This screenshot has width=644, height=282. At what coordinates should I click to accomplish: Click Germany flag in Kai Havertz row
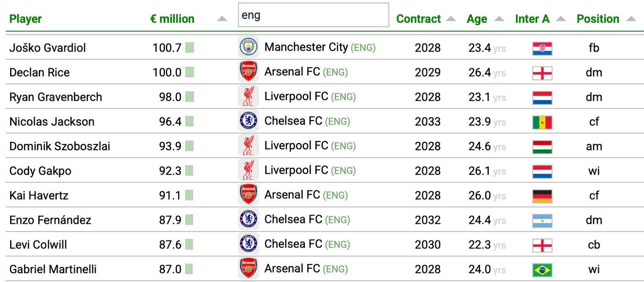542,196
